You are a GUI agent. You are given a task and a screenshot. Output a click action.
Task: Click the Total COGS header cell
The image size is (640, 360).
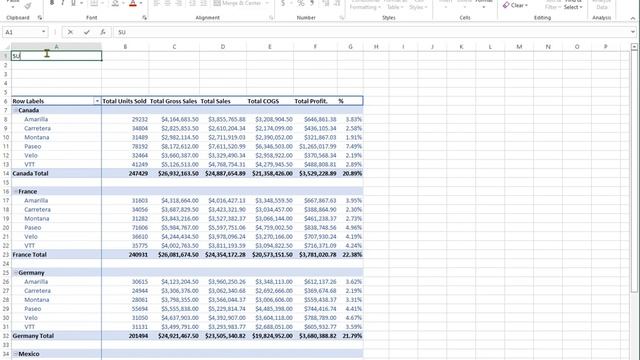(x=270, y=101)
